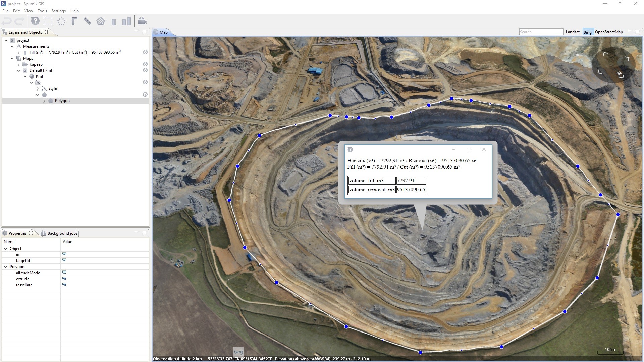The image size is (644, 362).
Task: Select the hatched polygon area tool
Action: click(x=101, y=21)
